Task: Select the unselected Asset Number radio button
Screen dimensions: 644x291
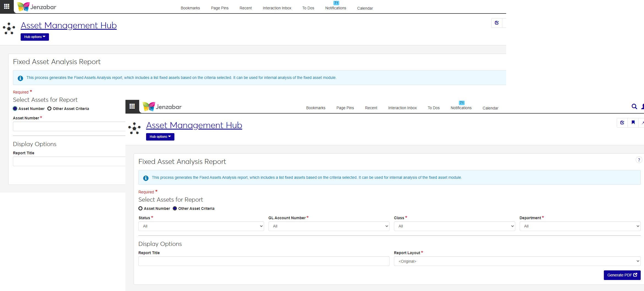Action: [x=141, y=208]
